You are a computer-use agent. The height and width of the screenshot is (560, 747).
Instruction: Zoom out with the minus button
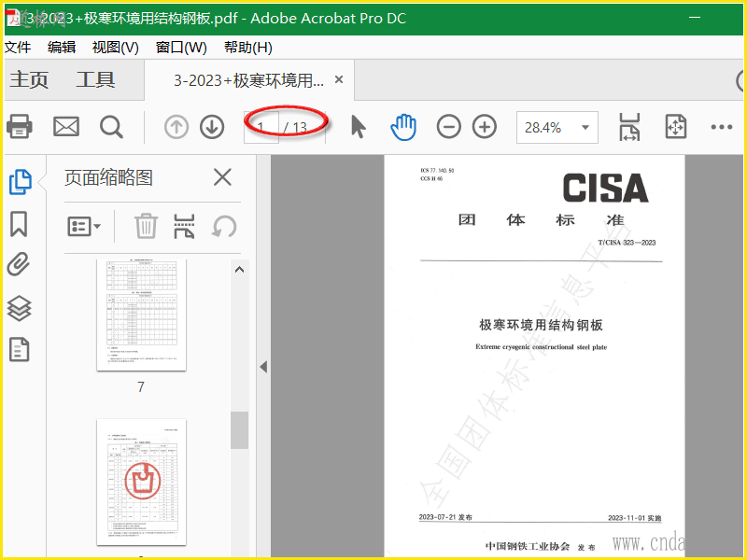pos(449,127)
